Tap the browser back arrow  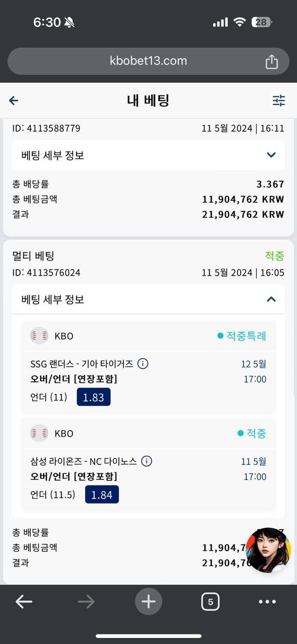tap(24, 601)
